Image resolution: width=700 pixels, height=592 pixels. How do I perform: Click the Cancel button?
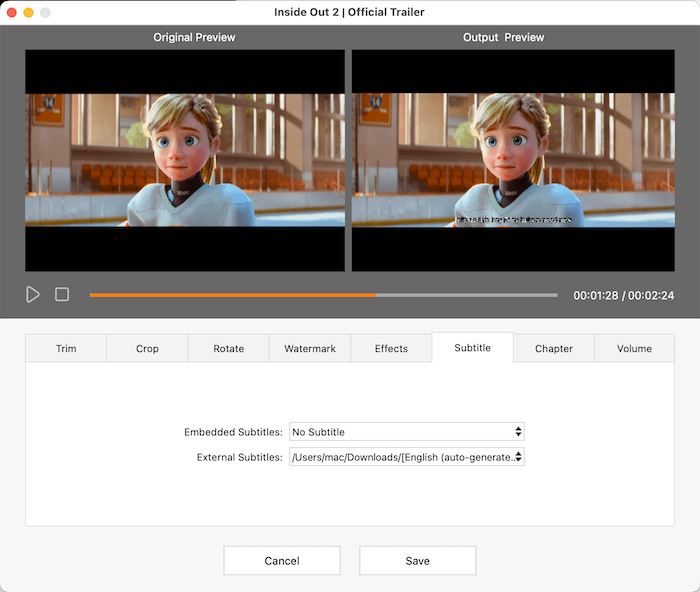(x=282, y=561)
